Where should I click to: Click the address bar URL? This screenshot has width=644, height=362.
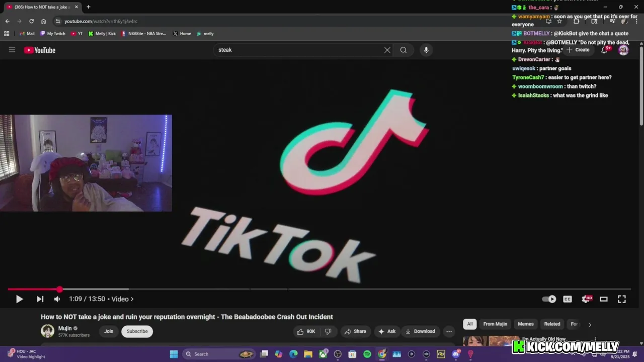coord(101,21)
